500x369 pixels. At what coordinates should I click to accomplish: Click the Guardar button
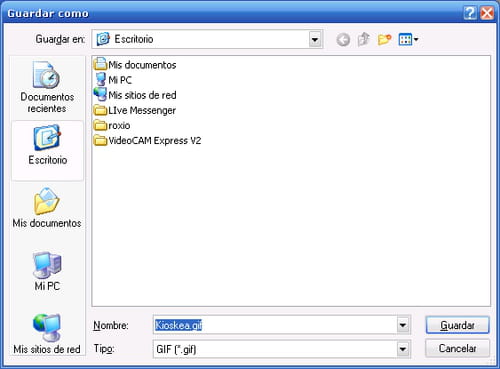click(x=457, y=325)
